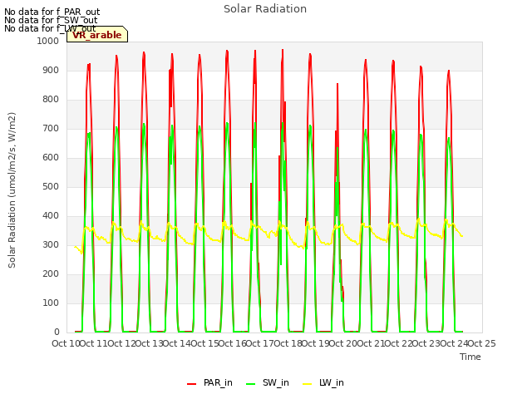The image size is (532, 399).
Task: Click the 600 y-axis tick label
Action: point(51,157)
